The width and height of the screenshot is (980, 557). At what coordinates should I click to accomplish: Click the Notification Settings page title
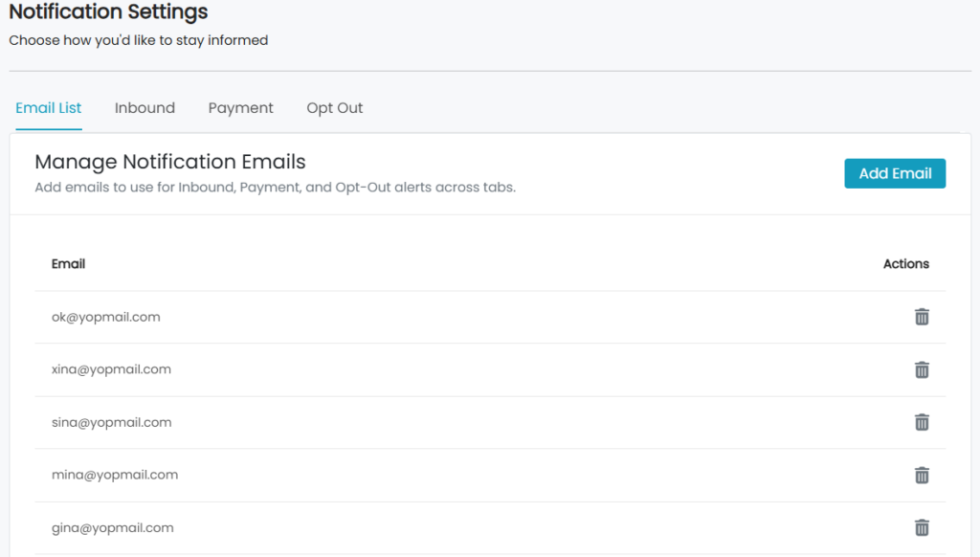click(x=108, y=11)
